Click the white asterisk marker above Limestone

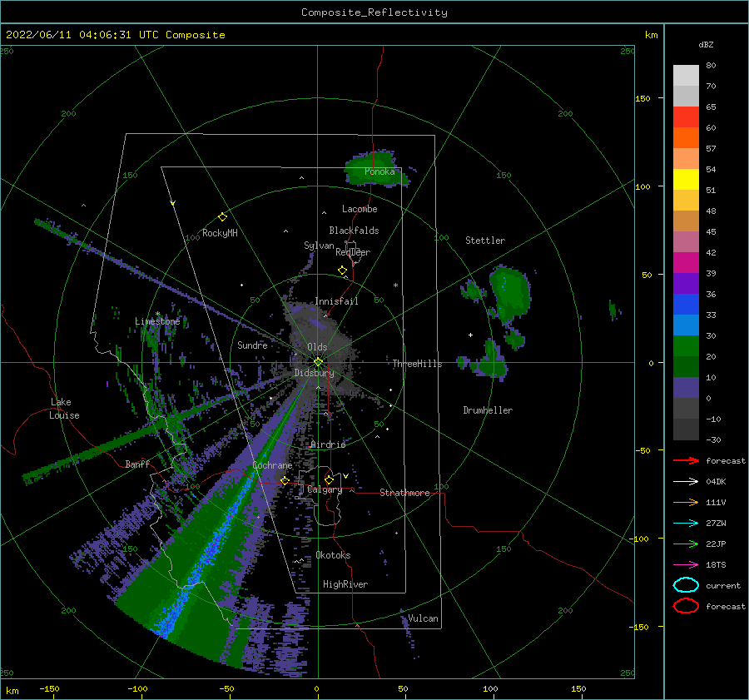157,314
